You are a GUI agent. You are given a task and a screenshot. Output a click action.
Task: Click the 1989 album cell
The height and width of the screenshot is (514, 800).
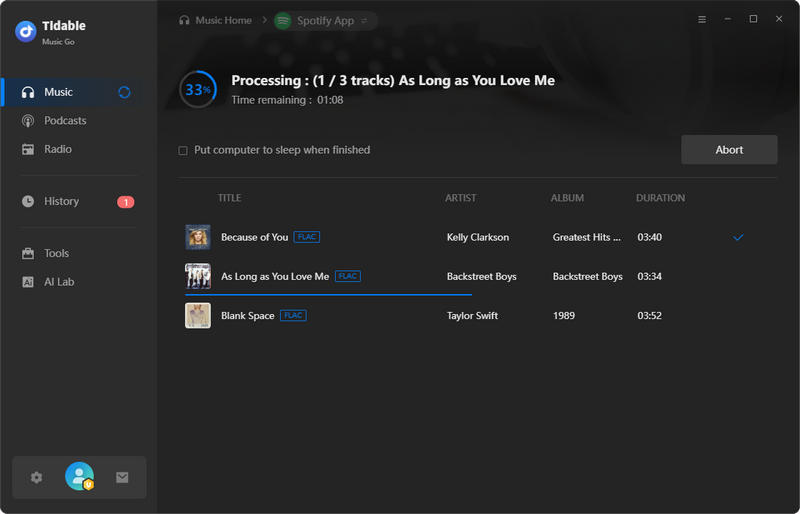564,316
